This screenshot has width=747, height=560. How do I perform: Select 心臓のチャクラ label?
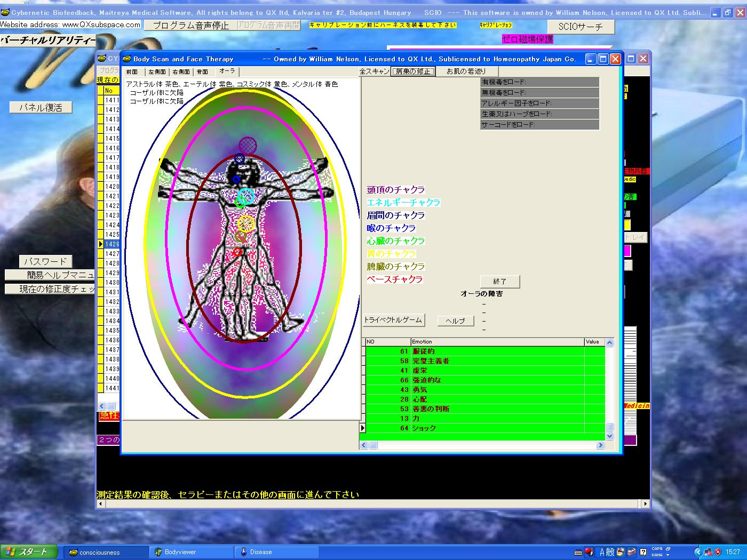click(x=396, y=241)
